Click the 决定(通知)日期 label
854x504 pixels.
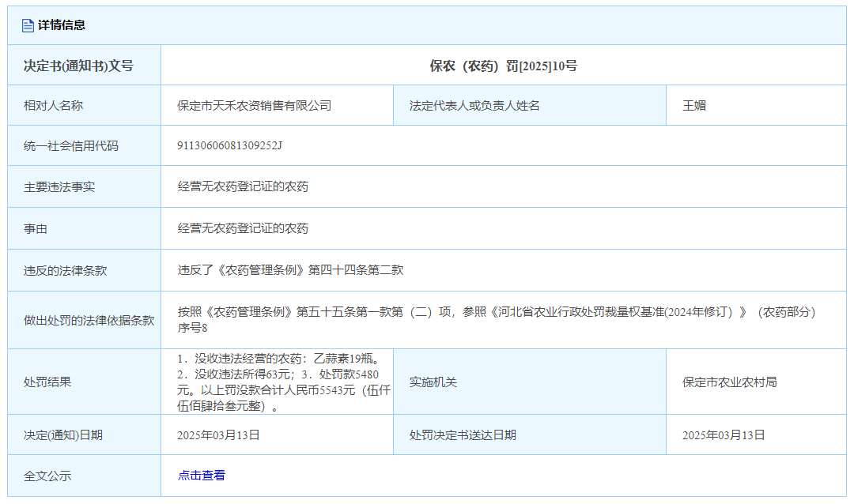[63, 434]
